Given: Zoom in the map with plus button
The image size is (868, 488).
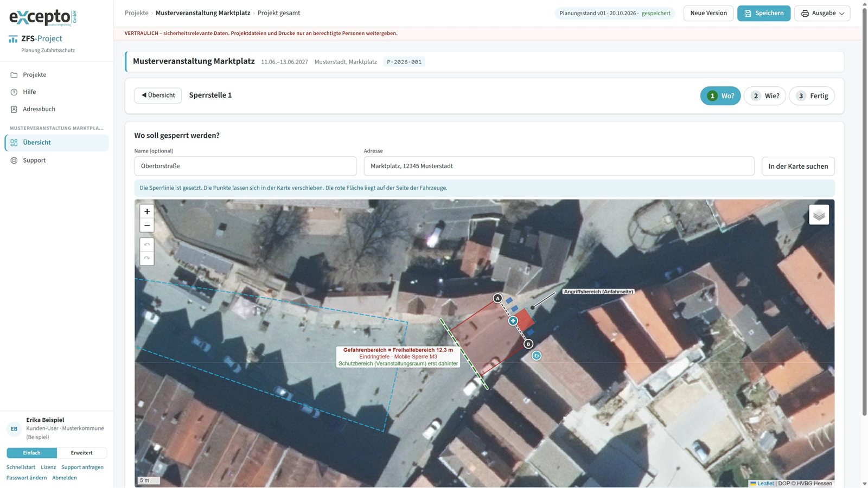Looking at the screenshot, I should tap(147, 211).
